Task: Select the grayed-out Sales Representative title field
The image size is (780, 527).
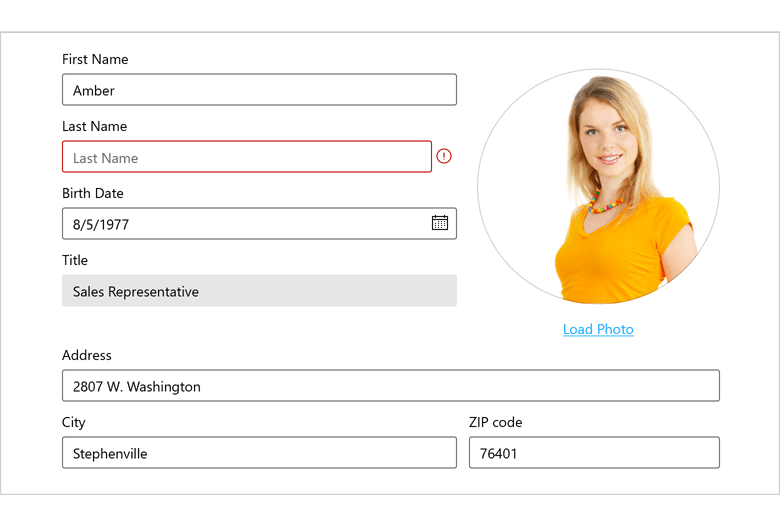Action: tap(259, 291)
